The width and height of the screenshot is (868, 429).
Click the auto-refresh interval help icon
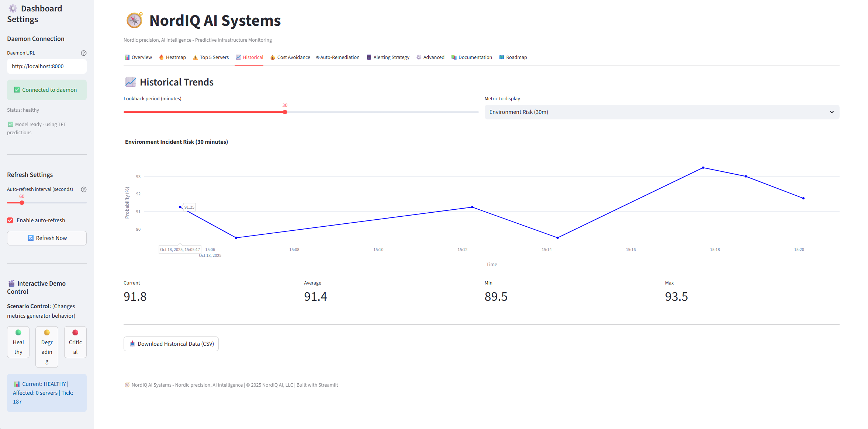[84, 189]
